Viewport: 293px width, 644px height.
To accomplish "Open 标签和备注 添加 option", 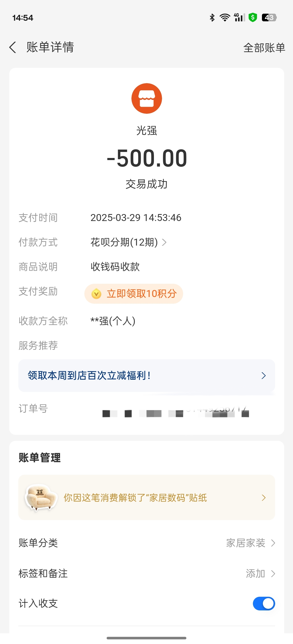I will (260, 574).
